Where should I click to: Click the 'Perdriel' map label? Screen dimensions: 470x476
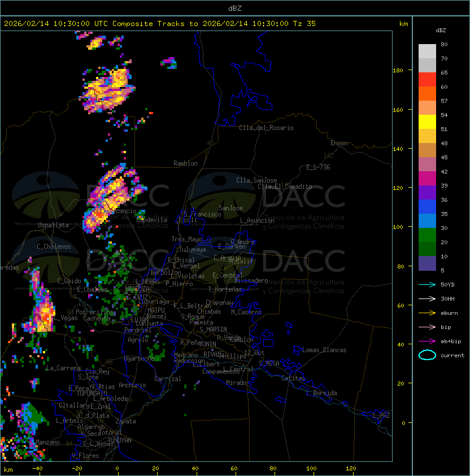(x=138, y=330)
